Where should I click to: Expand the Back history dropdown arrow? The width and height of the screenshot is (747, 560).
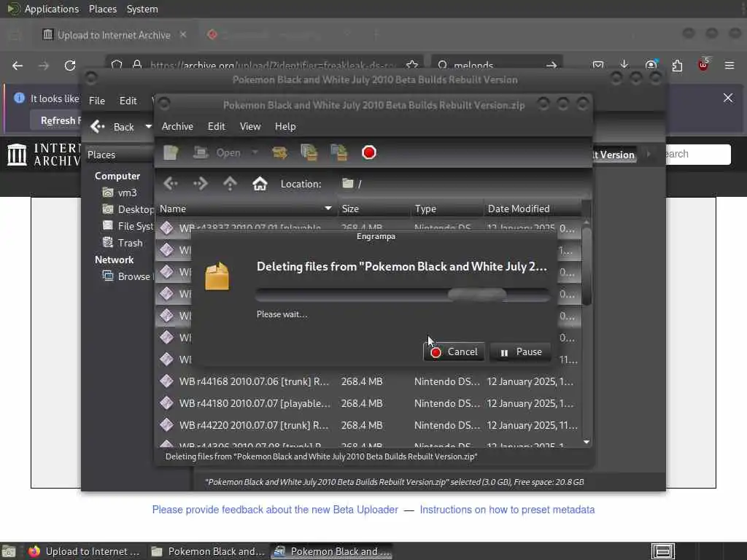tap(148, 127)
